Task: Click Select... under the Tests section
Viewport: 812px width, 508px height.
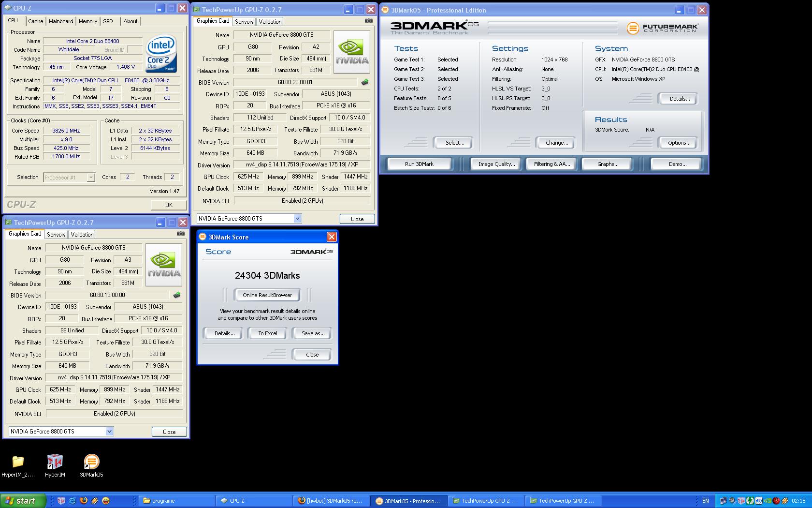Action: (454, 143)
